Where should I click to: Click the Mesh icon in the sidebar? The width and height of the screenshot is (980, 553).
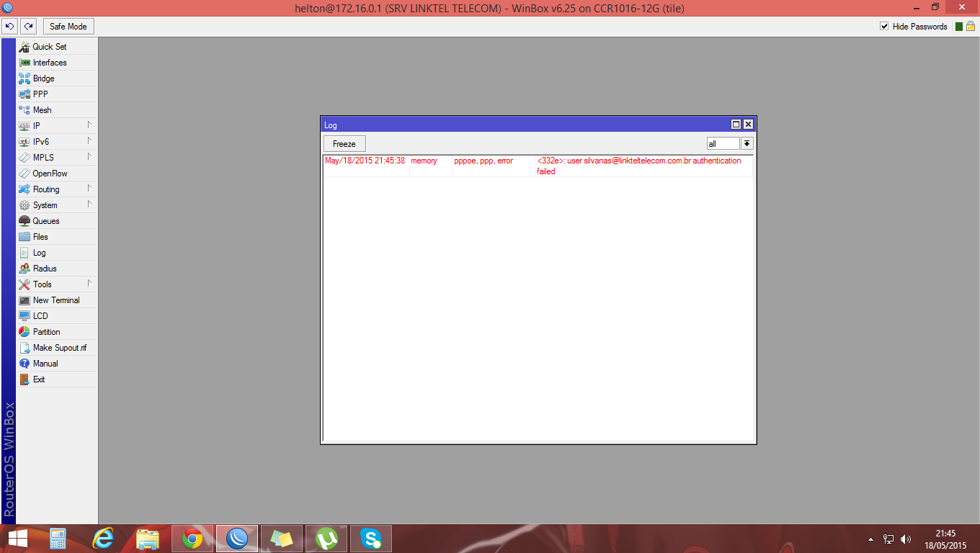[x=24, y=110]
